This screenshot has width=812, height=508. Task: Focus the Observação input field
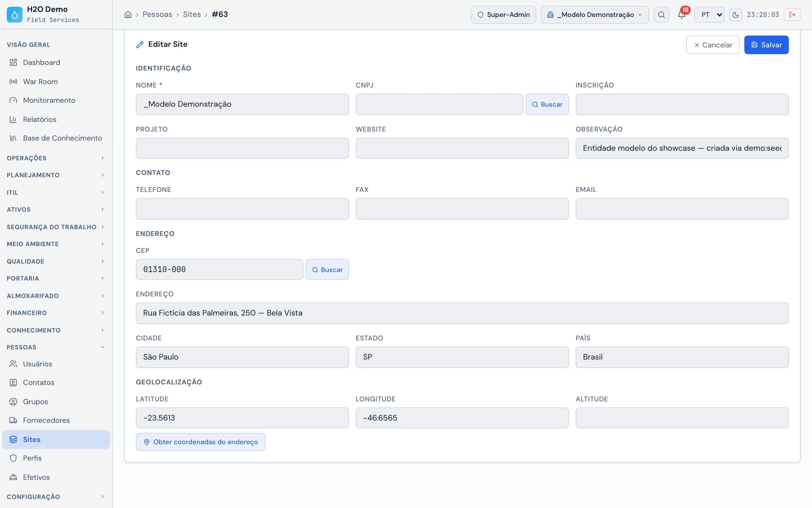(682, 148)
